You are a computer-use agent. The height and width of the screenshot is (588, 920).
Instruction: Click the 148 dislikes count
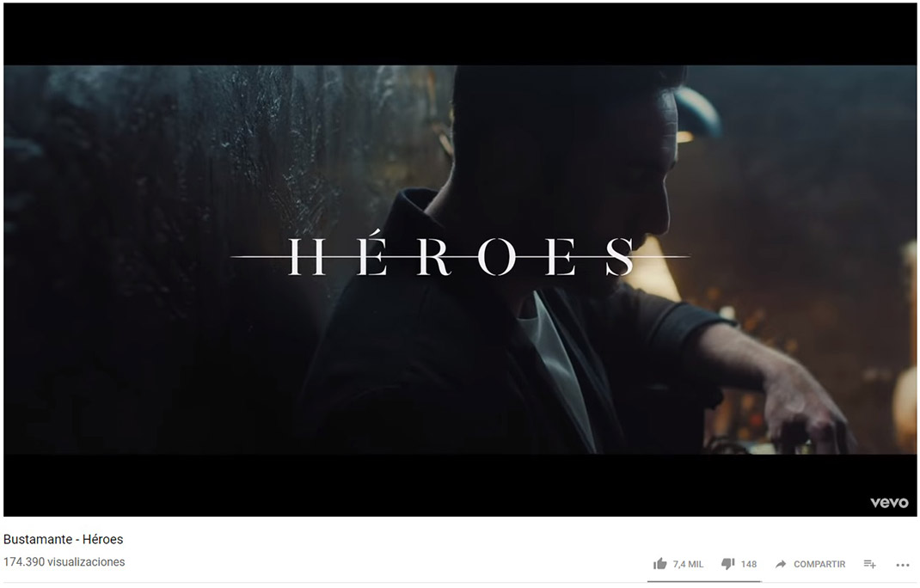click(x=749, y=564)
